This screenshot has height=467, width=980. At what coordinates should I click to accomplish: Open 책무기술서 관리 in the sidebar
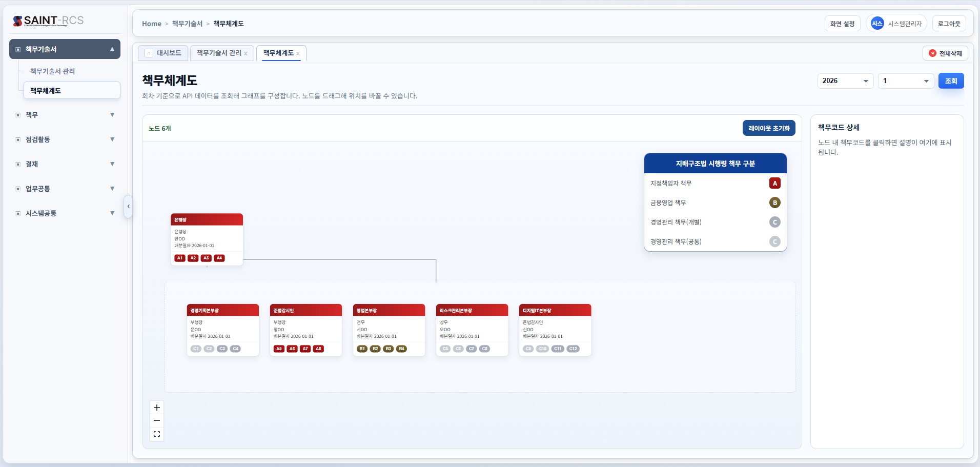point(53,71)
